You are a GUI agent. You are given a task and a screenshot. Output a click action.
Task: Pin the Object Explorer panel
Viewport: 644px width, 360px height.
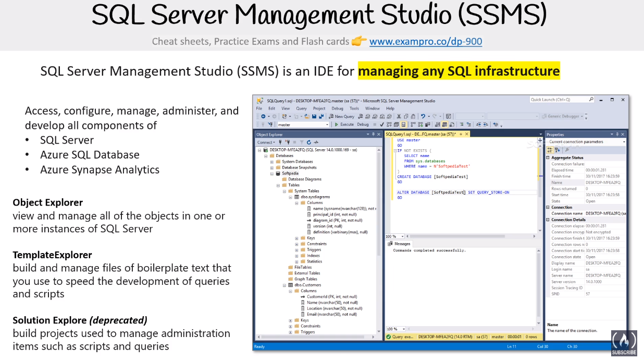[x=374, y=135]
